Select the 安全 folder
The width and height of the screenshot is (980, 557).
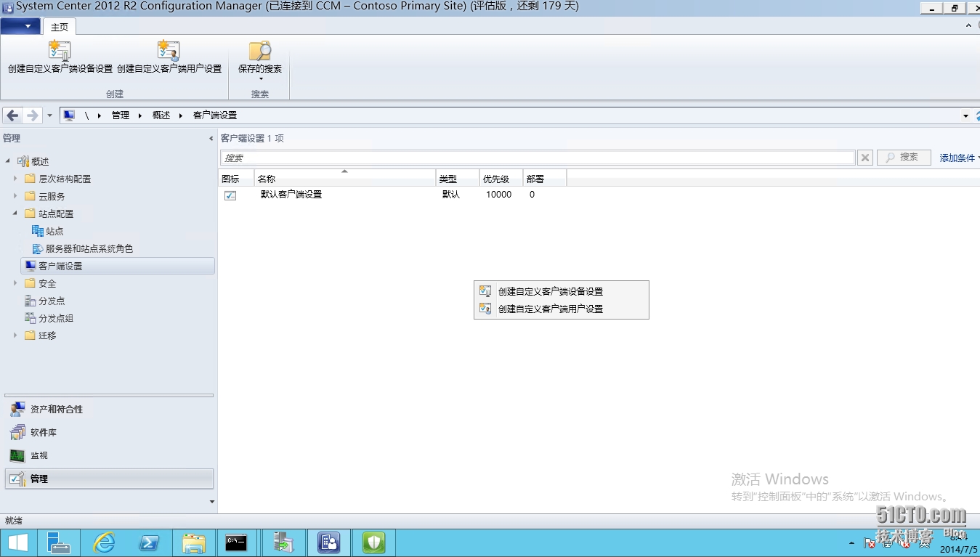point(47,283)
